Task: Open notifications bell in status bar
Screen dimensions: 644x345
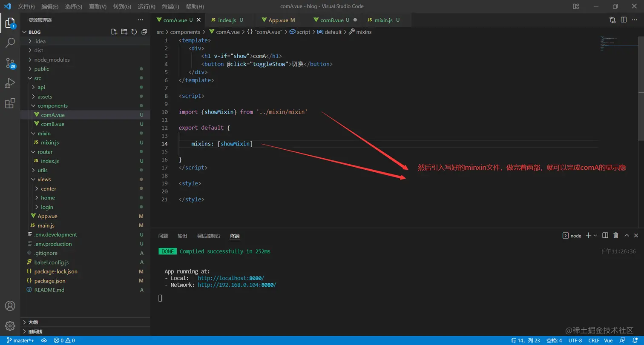Action: coord(635,340)
